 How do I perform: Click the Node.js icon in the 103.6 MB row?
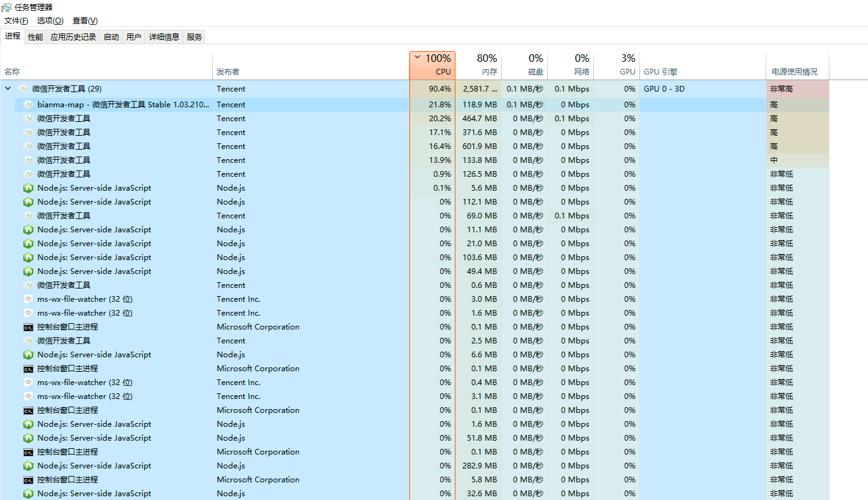click(x=28, y=258)
